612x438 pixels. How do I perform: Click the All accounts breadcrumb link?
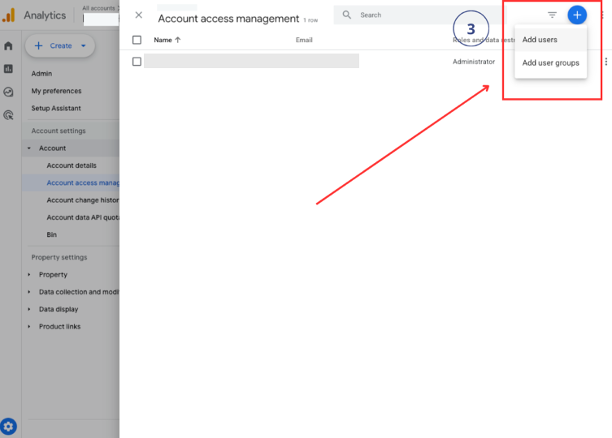[98, 8]
